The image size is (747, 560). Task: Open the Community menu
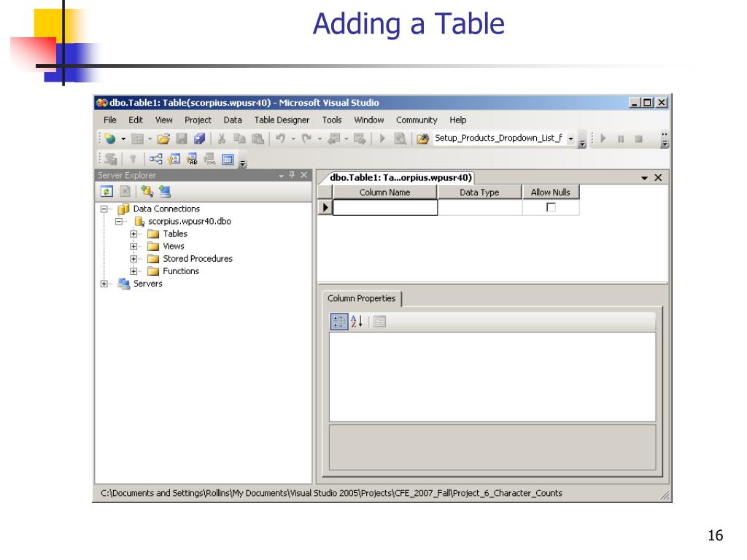point(417,120)
